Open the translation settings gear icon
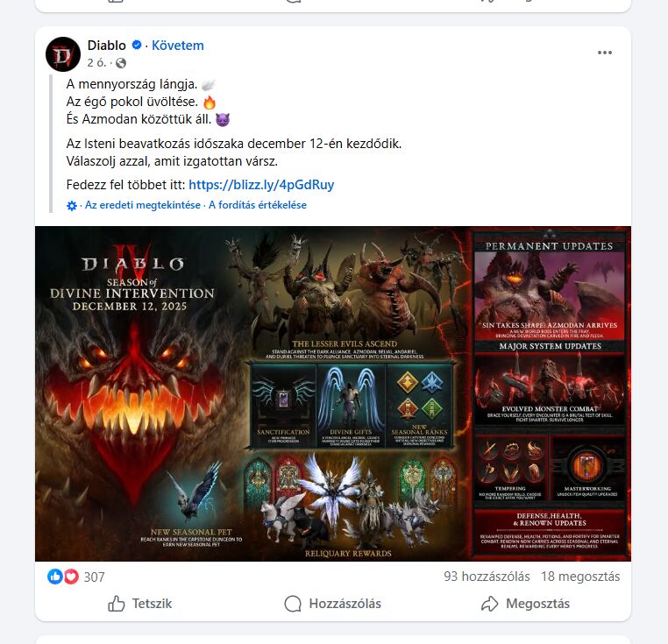 point(72,206)
